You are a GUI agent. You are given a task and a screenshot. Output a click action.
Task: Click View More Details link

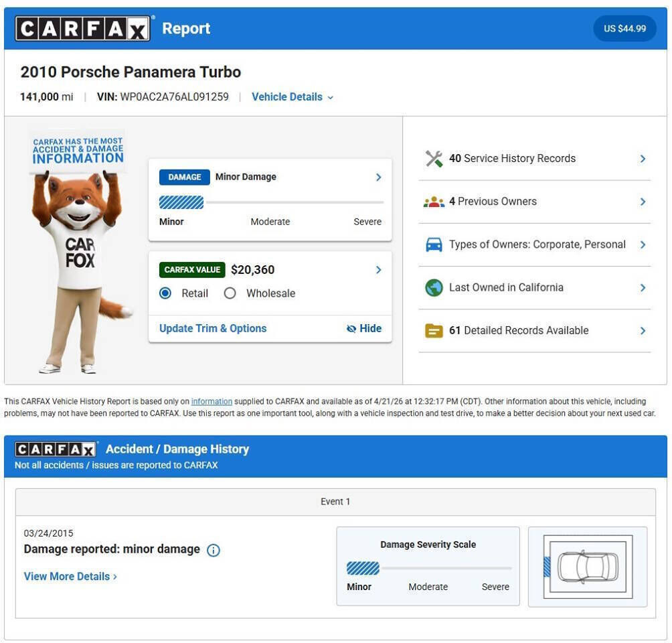[70, 577]
